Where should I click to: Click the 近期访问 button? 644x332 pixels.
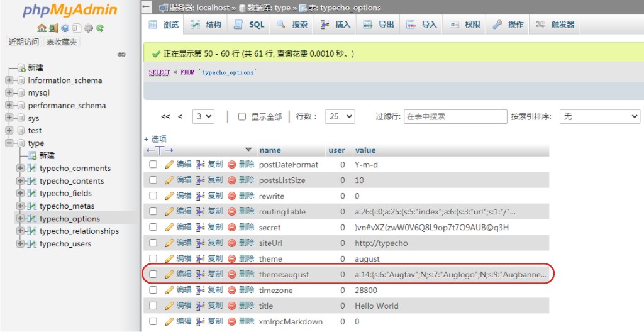(24, 42)
